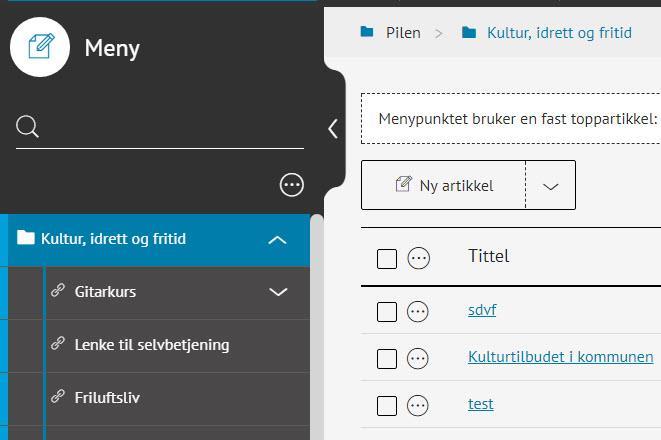
Task: Open Ny artikkel dropdown arrow
Action: click(550, 186)
